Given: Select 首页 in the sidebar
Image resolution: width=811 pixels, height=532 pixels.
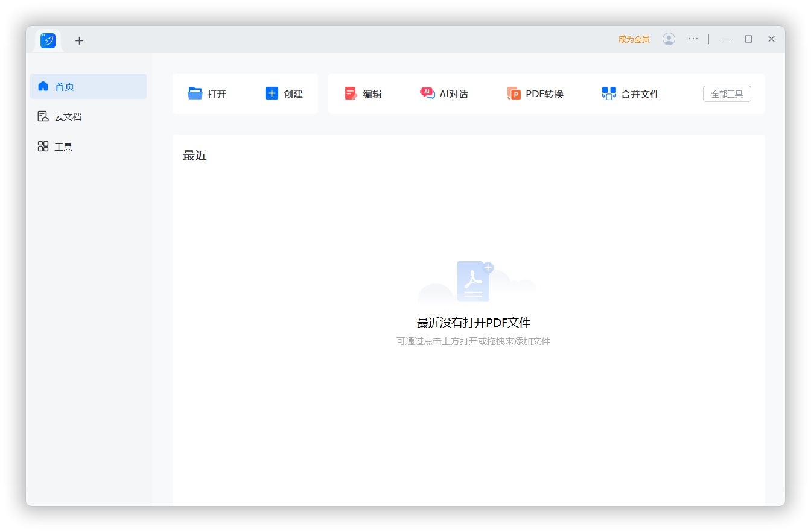Looking at the screenshot, I should pyautogui.click(x=88, y=86).
